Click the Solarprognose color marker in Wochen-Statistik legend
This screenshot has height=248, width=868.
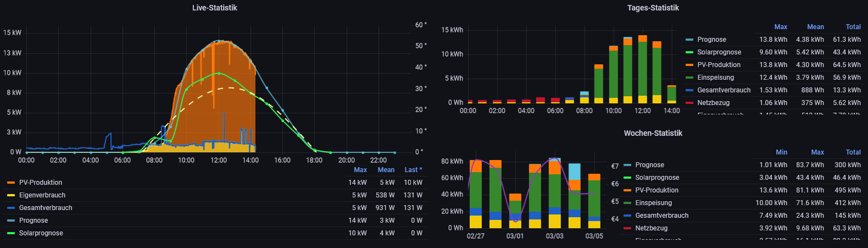pos(627,178)
